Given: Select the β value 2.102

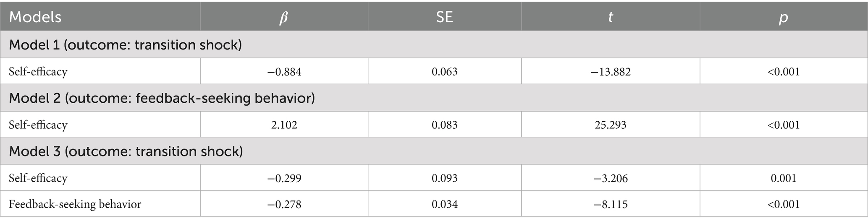Looking at the screenshot, I should coord(284,125).
